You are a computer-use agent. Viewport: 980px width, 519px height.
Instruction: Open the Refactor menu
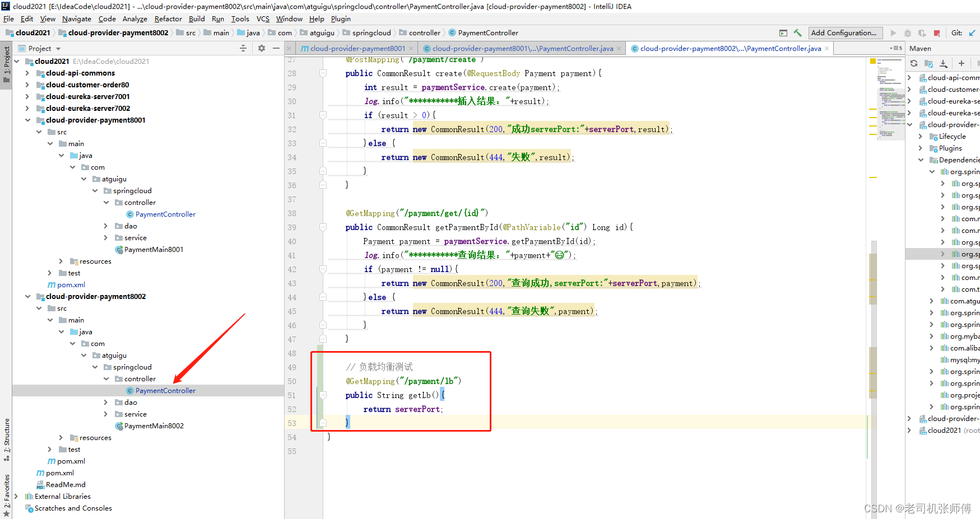(x=168, y=19)
